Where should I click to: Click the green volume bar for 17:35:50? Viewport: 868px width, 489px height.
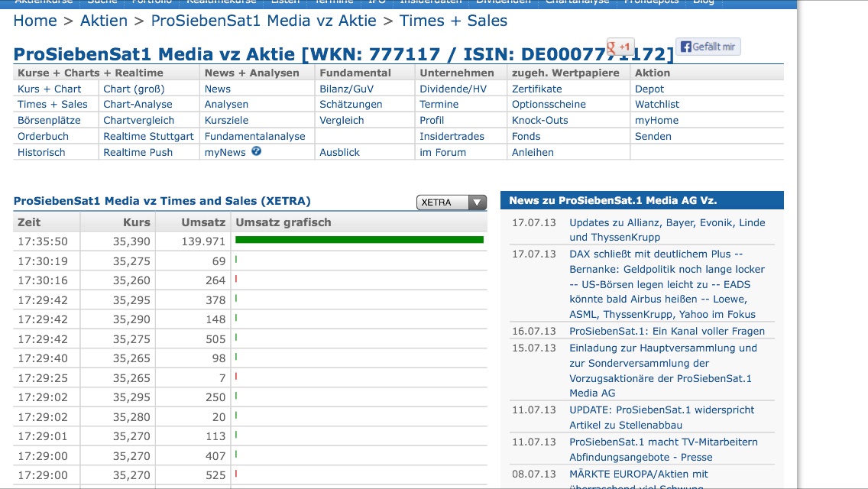click(359, 240)
